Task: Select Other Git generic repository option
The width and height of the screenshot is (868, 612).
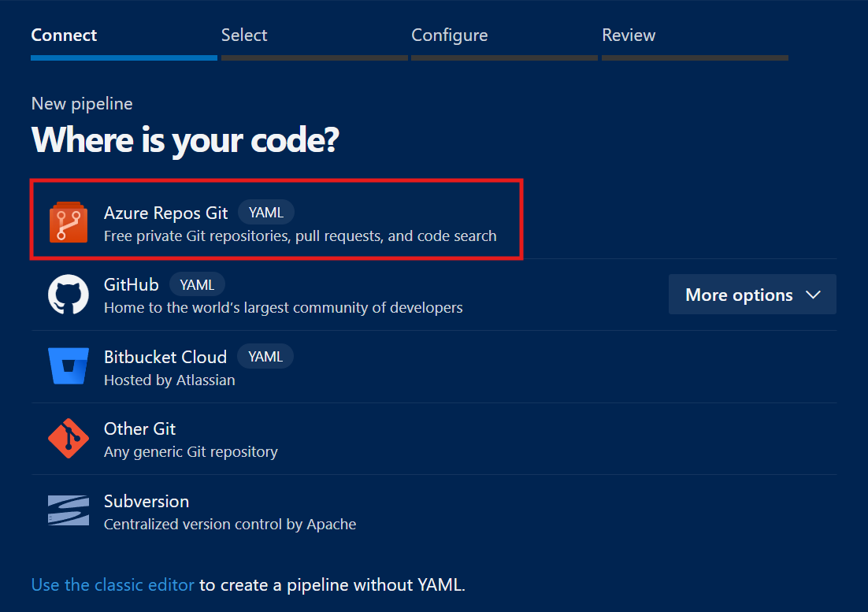Action: click(x=140, y=429)
